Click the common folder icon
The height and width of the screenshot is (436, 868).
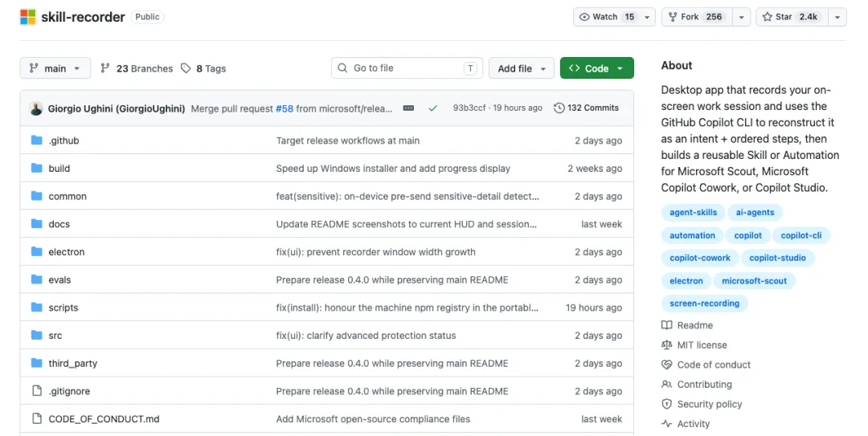[36, 195]
